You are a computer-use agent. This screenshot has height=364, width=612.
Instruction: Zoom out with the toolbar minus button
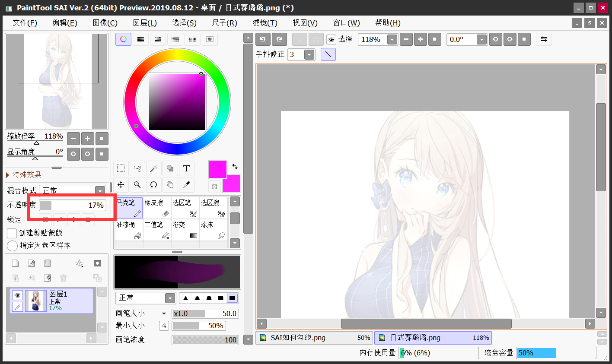(x=406, y=39)
